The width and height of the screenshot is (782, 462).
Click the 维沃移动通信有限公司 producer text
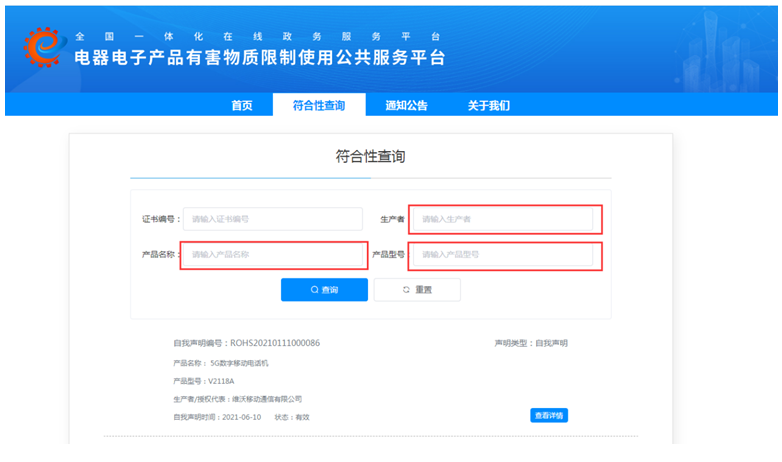[267, 399]
